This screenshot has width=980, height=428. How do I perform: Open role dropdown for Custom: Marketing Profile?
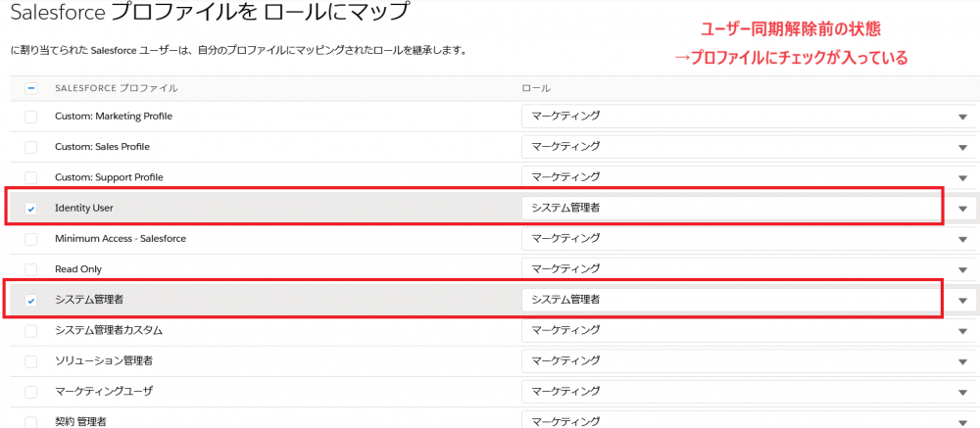pos(749,117)
